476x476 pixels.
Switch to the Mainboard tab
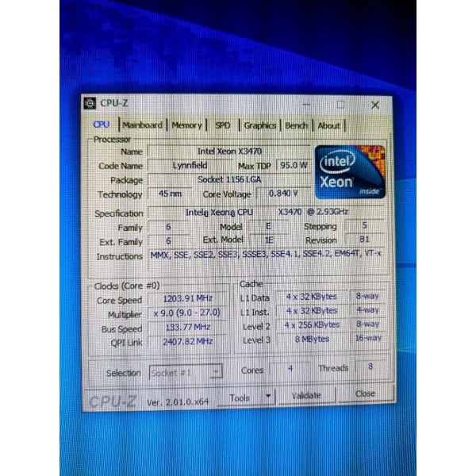(x=142, y=125)
